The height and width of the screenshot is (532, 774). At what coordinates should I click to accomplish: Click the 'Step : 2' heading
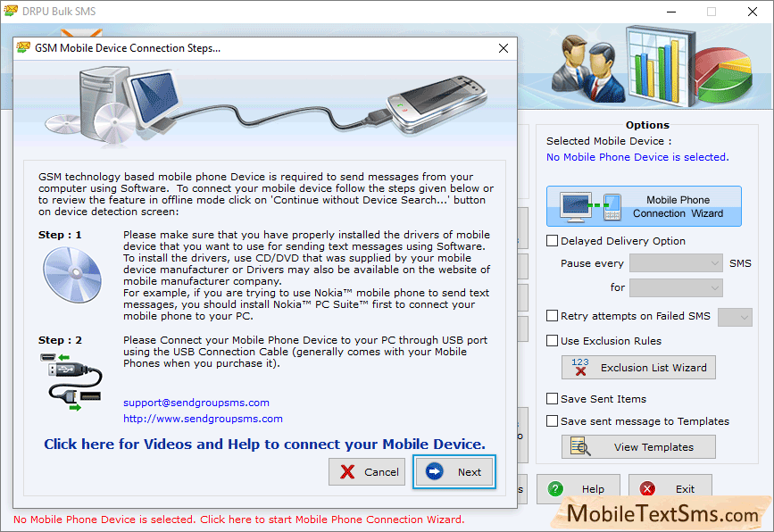click(60, 340)
